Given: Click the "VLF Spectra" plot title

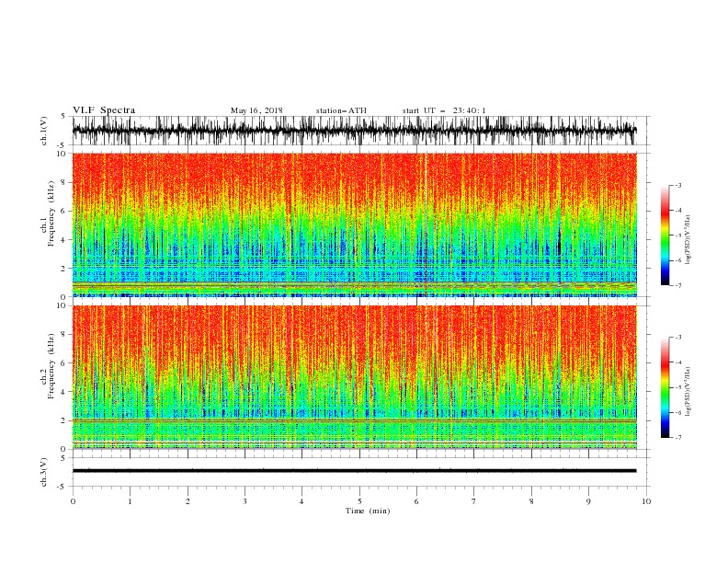Looking at the screenshot, I should [x=104, y=110].
